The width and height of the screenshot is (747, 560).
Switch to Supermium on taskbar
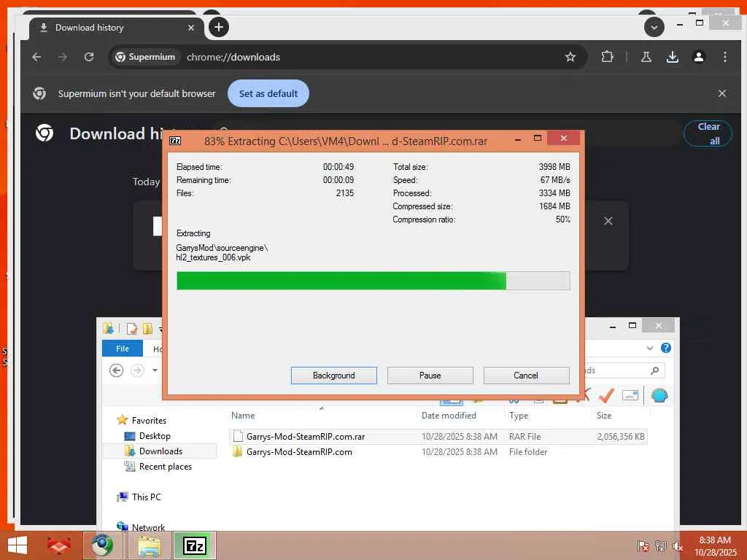pos(102,545)
